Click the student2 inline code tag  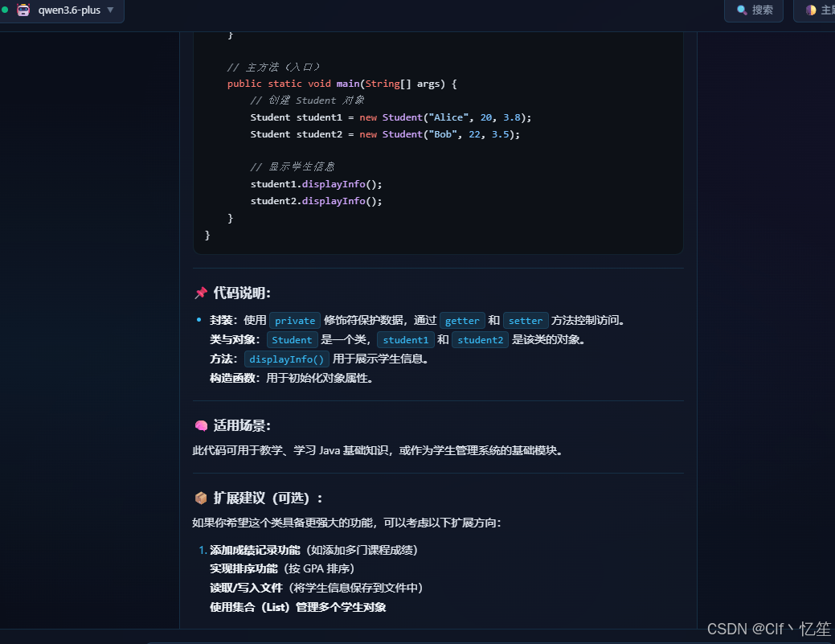pyautogui.click(x=481, y=340)
